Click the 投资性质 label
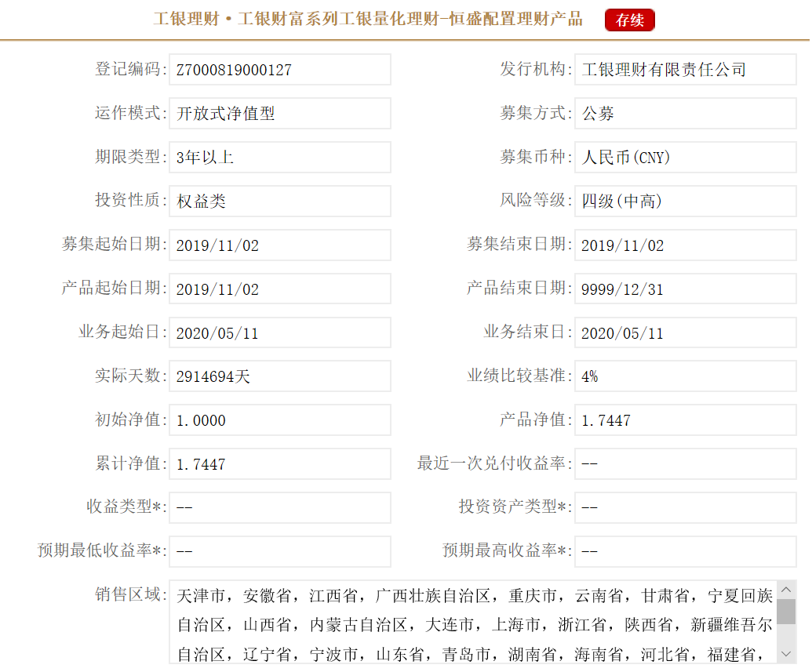 coord(130,201)
